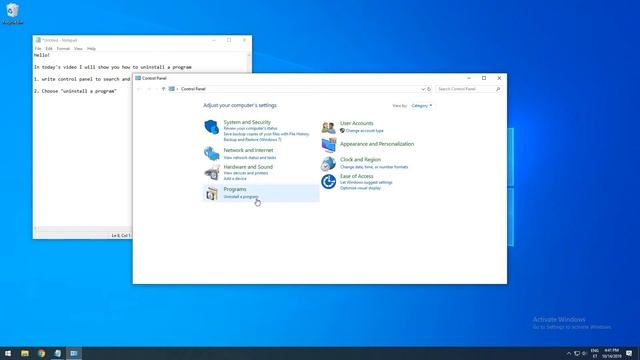Click the User Accounts heading
This screenshot has width=640, height=360.
click(356, 123)
